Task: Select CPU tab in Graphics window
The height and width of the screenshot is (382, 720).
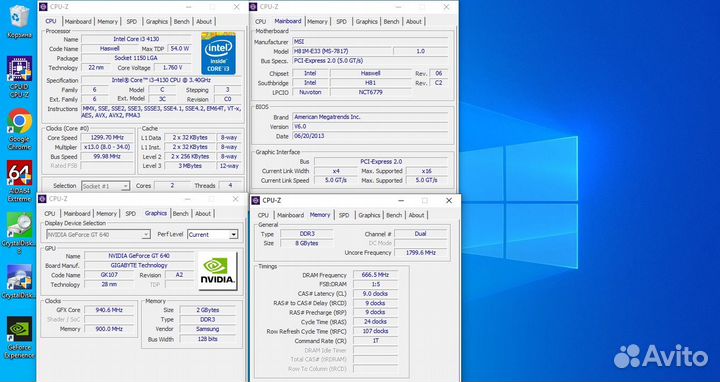Action: coord(50,214)
